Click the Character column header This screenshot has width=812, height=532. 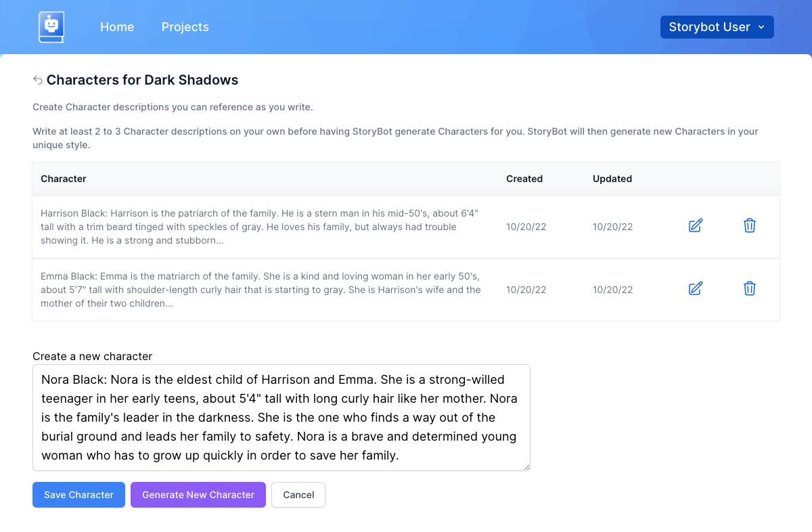pos(64,179)
